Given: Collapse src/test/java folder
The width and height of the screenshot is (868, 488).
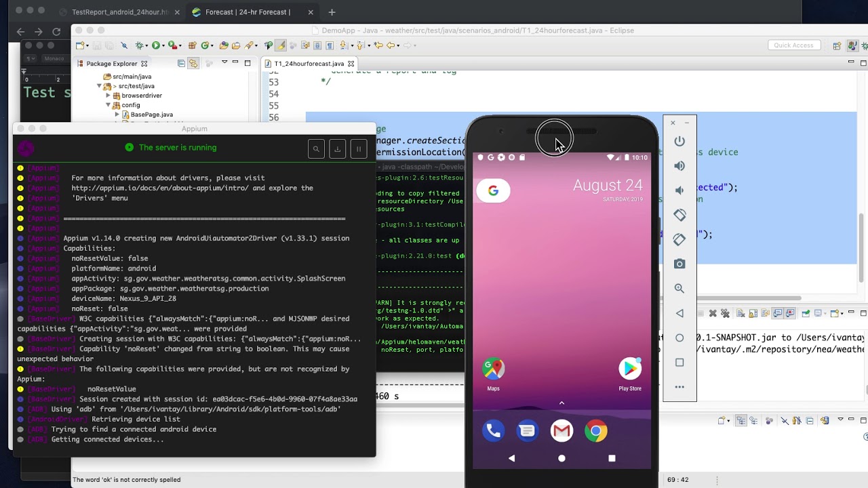Looking at the screenshot, I should (x=99, y=86).
